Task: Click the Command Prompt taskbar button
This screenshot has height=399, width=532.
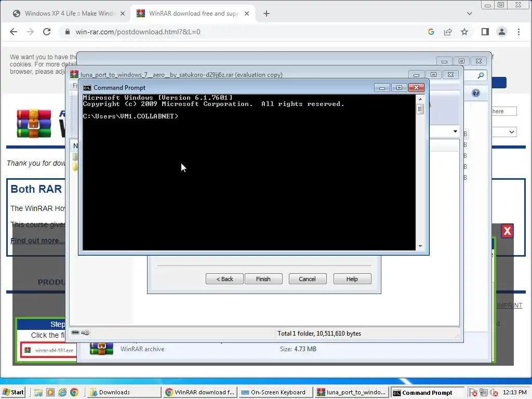Action: [427, 393]
